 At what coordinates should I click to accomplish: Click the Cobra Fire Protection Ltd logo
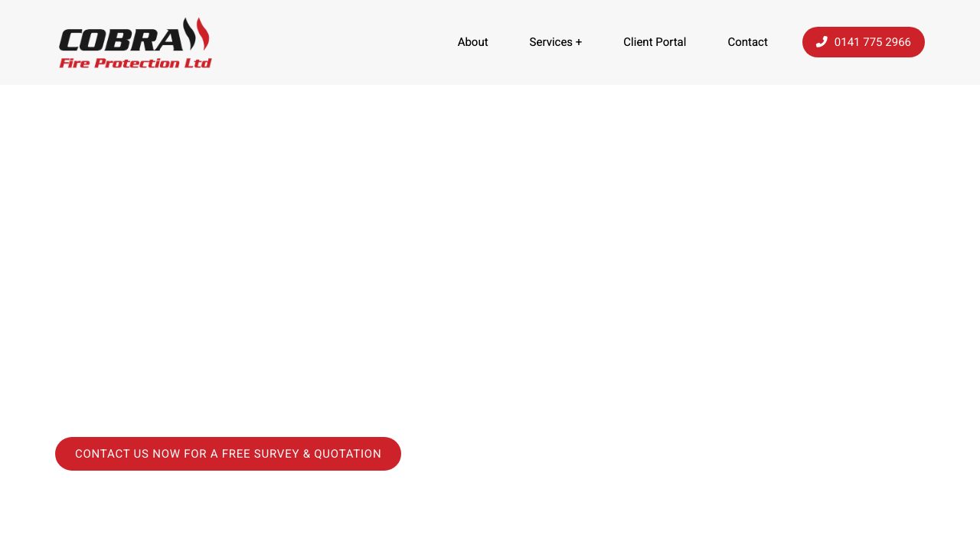tap(135, 43)
